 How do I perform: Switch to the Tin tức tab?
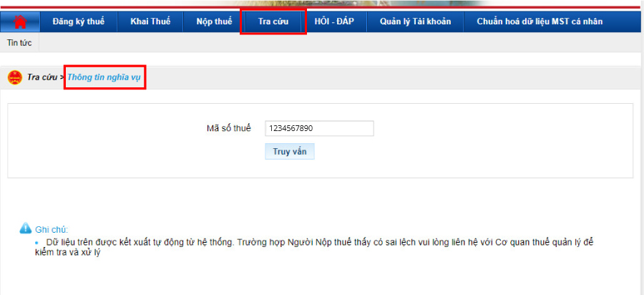coord(19,43)
